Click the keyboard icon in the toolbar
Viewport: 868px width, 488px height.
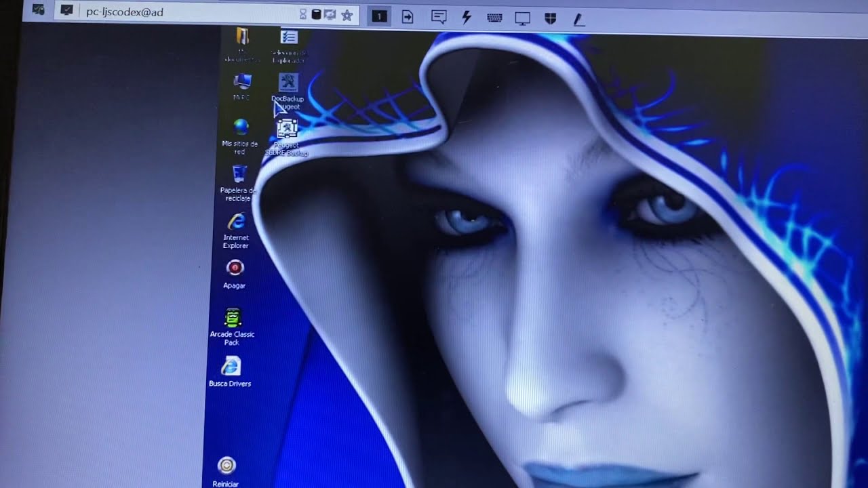[x=494, y=18]
